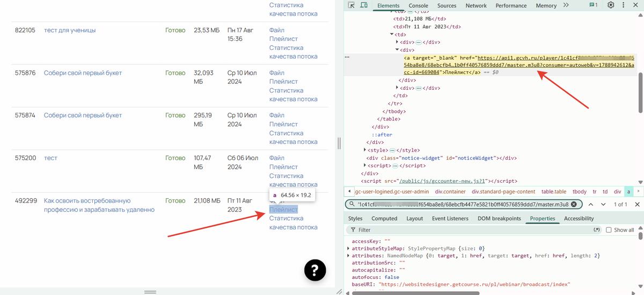The height and width of the screenshot is (295, 644).
Task: Expand the collapsed script element node
Action: tap(365, 166)
